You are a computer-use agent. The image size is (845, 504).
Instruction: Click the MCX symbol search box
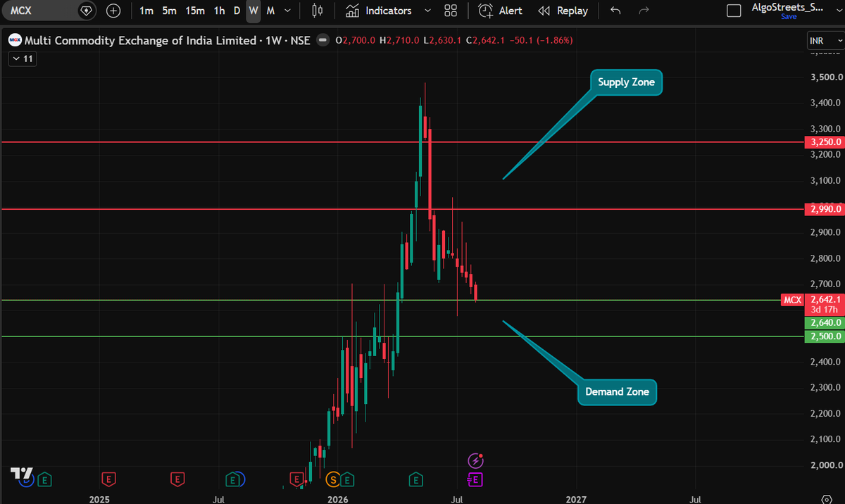[x=49, y=11]
